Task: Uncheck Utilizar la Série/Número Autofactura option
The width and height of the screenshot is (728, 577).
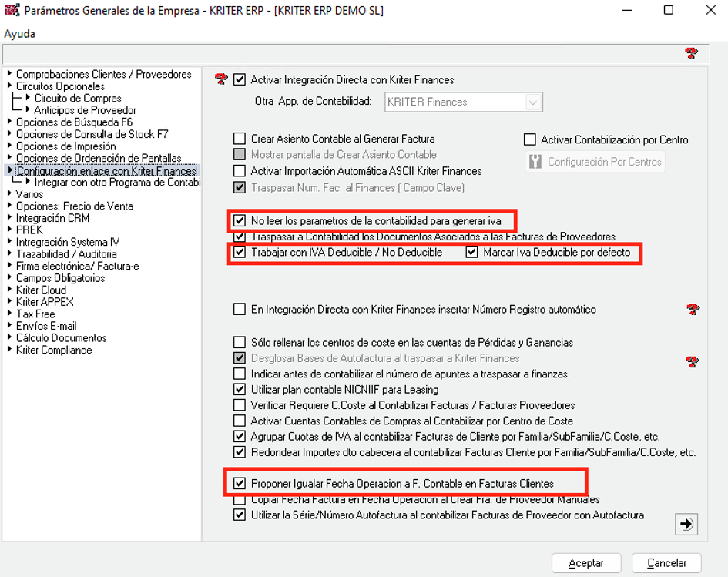Action: pos(240,515)
